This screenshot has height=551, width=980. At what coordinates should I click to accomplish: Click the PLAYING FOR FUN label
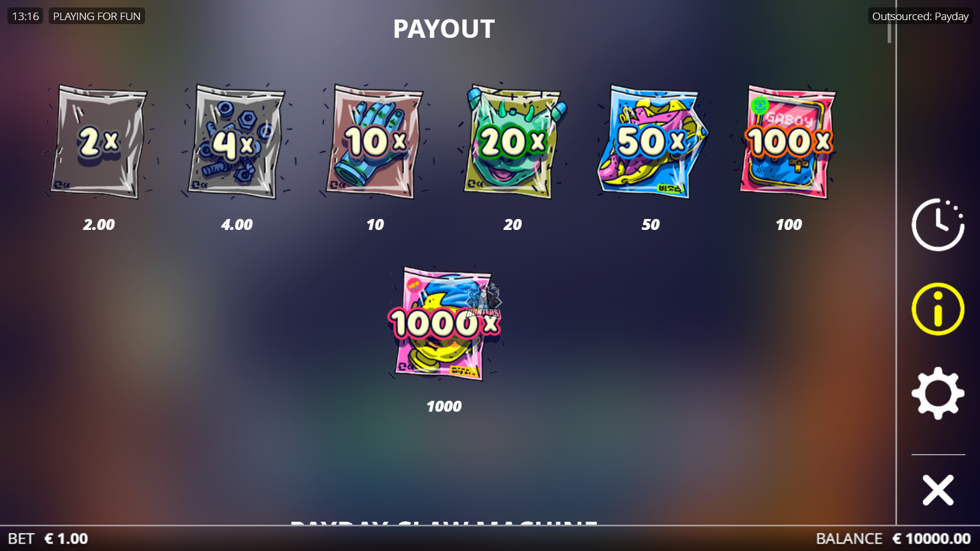[x=96, y=16]
